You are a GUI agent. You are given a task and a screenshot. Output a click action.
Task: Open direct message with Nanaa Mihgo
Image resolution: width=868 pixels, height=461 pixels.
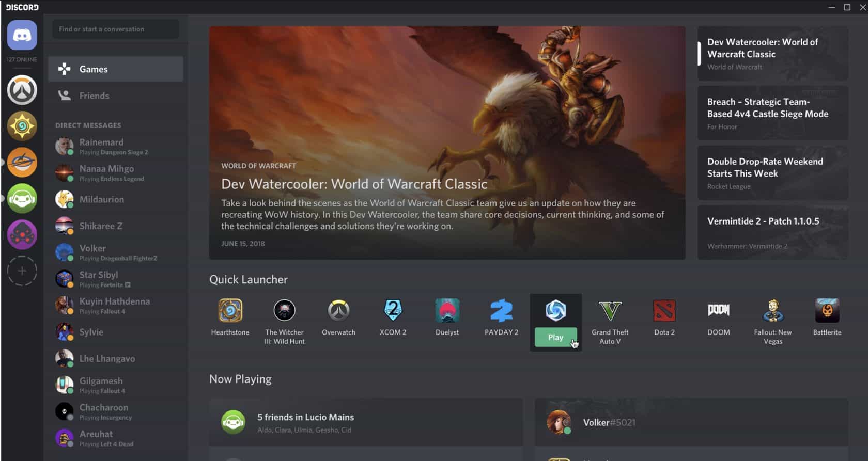click(x=116, y=173)
